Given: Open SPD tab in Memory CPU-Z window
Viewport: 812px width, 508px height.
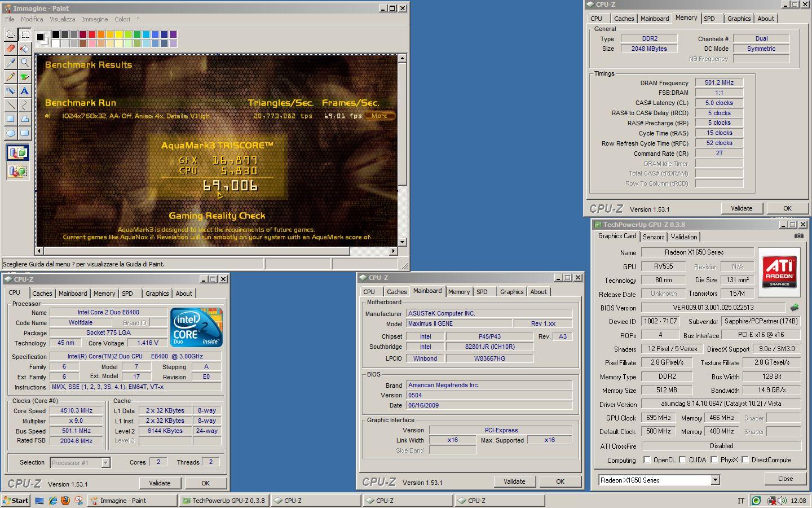Looking at the screenshot, I should [x=709, y=19].
